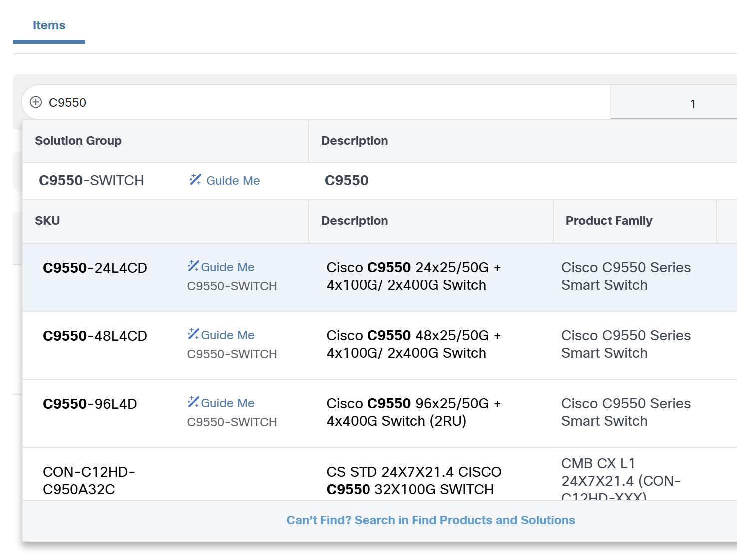Click the Guide Me wand icon for C9550-SWITCH solution group
This screenshot has height=560, width=737.
point(195,180)
